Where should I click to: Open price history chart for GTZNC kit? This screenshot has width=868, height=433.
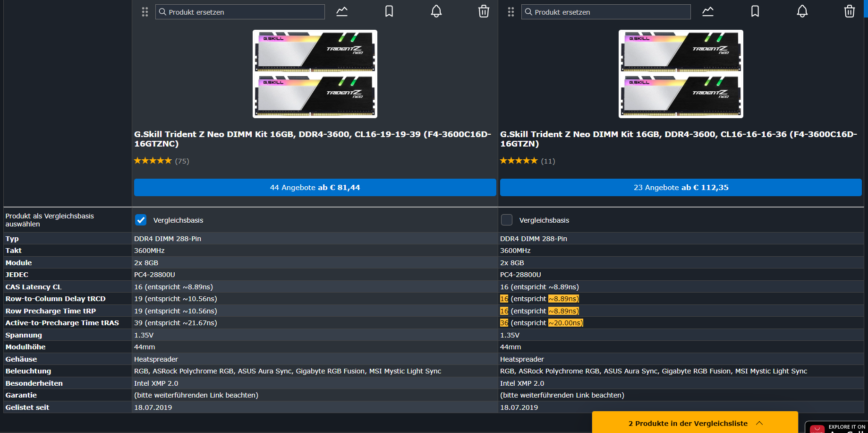point(342,11)
